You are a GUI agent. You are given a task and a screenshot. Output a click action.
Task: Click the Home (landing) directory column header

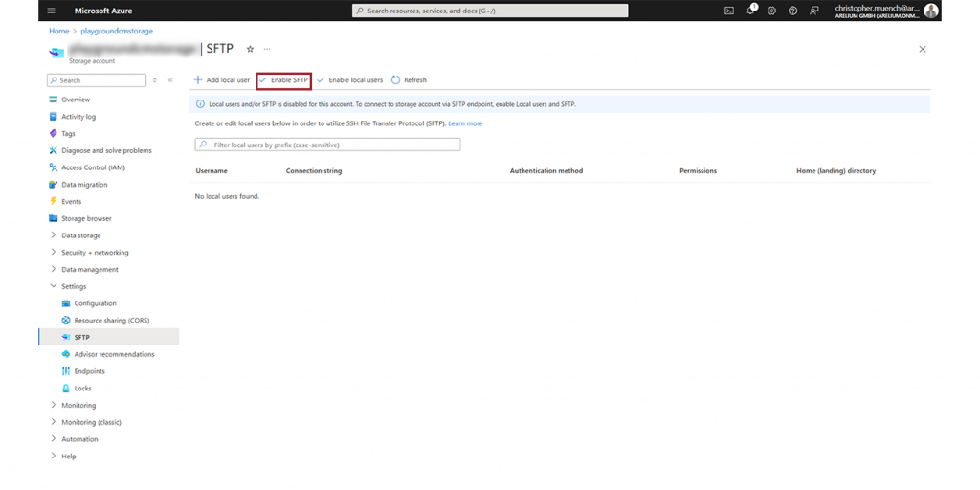(x=835, y=171)
